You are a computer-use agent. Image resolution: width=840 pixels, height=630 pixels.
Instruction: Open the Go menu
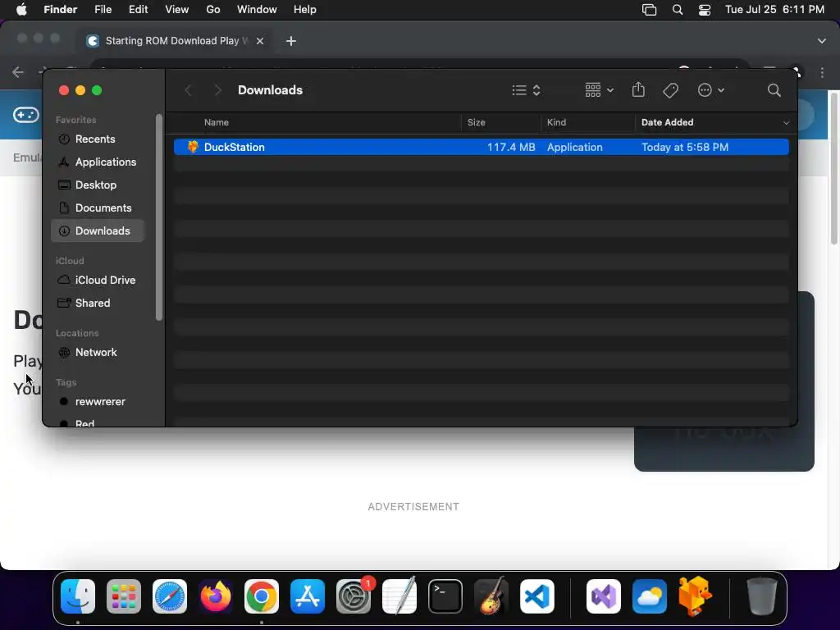(213, 10)
